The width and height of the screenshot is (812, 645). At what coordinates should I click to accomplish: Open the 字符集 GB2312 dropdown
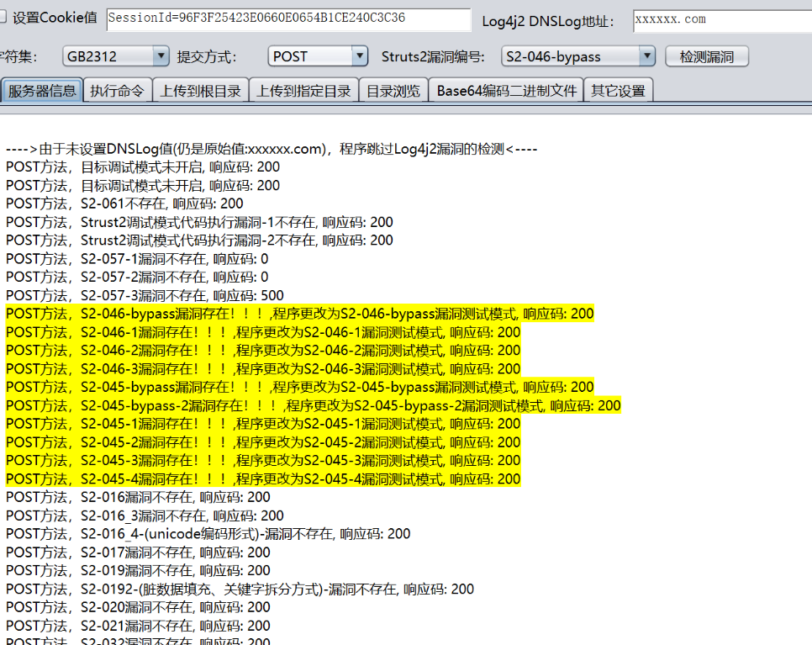point(116,56)
